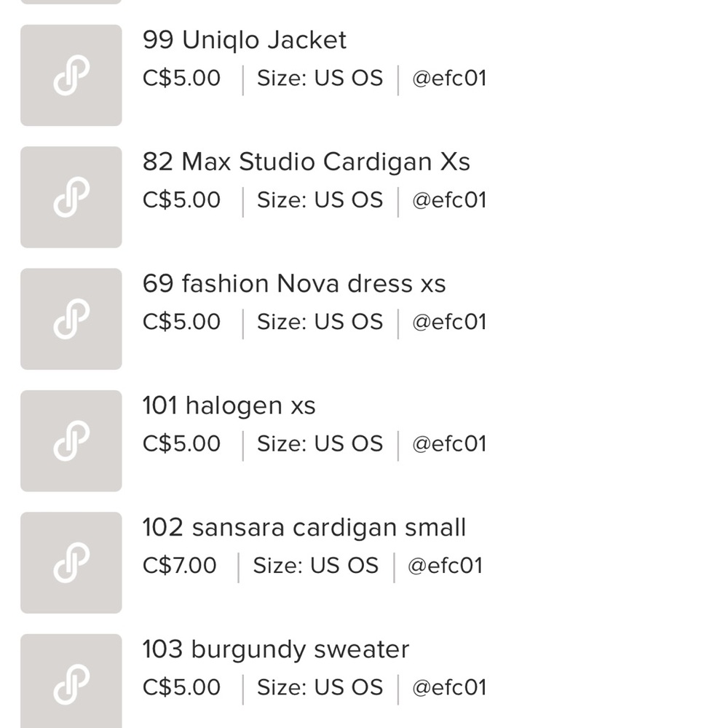
Task: Open the 103 burgundy sweater thumbnail
Action: (x=71, y=681)
